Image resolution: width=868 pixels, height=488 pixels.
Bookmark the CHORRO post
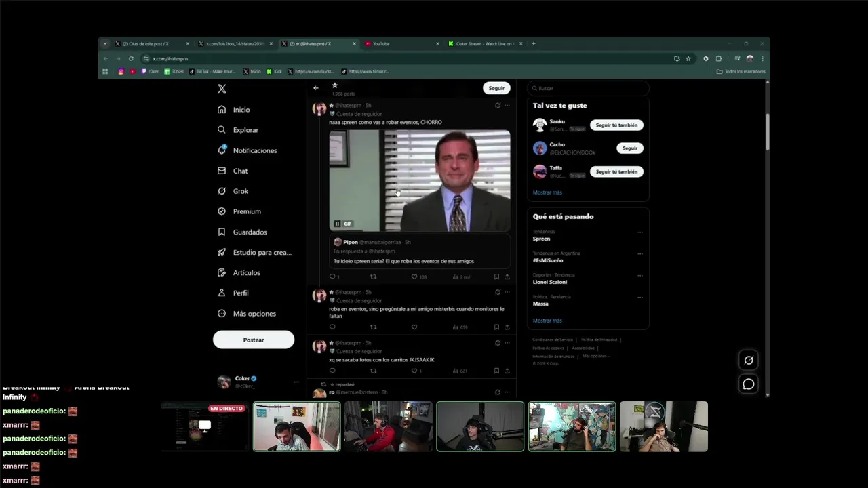pyautogui.click(x=496, y=277)
